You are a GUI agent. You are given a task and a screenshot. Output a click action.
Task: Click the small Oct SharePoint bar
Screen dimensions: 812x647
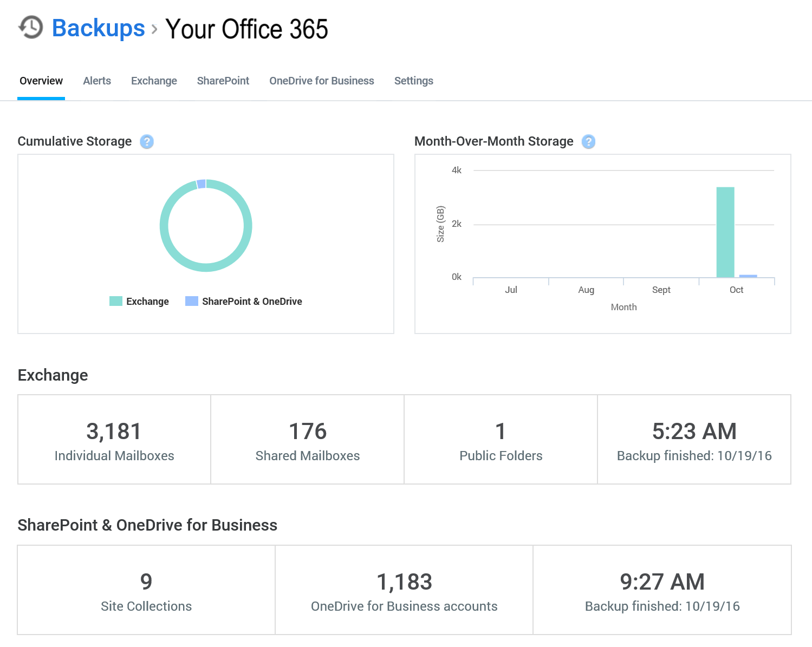748,276
